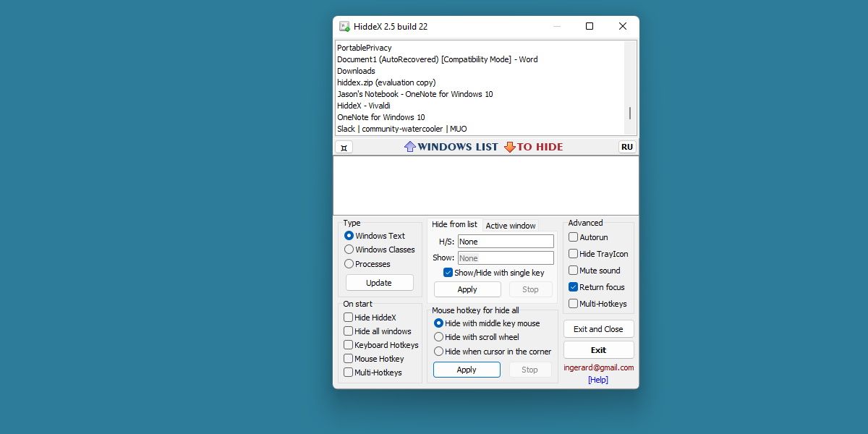Enable the Mute sound checkbox

click(x=574, y=271)
